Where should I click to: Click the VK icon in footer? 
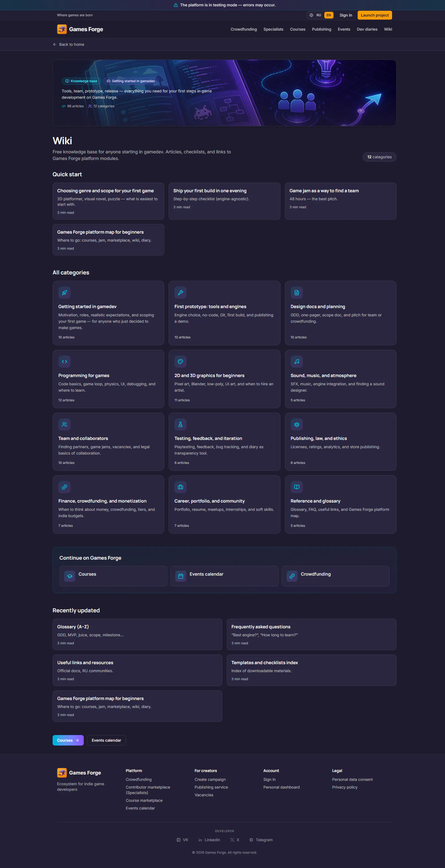pyautogui.click(x=178, y=840)
